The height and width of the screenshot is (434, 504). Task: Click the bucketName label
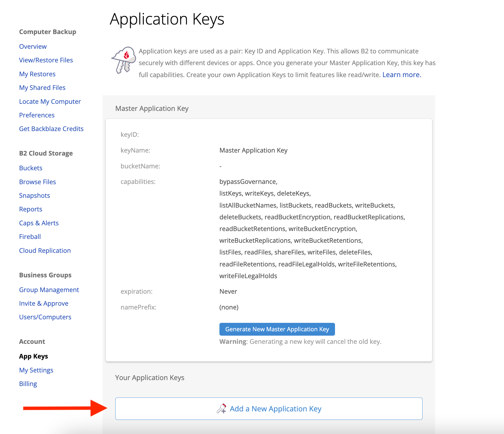140,166
